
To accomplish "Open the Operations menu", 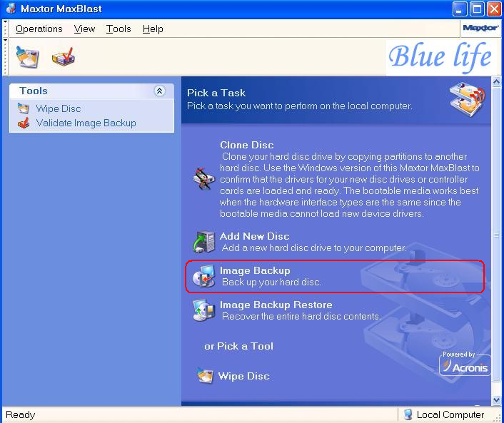I will 39,29.
